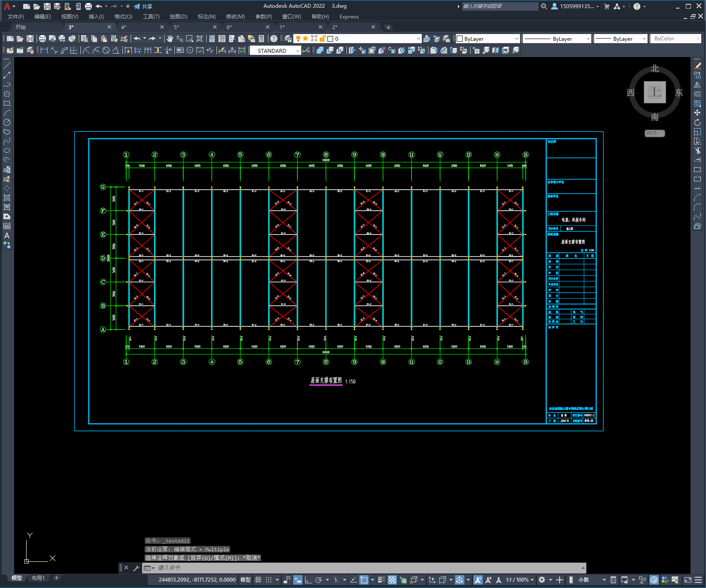Viewport: 706px width, 588px height.
Task: Select the Multiline Text tool
Action: point(7,235)
